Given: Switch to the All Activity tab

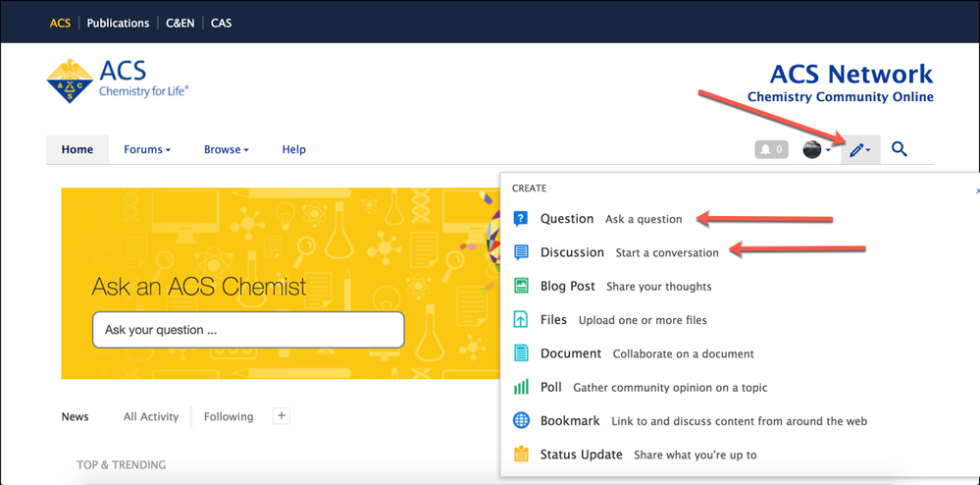Looking at the screenshot, I should (151, 416).
